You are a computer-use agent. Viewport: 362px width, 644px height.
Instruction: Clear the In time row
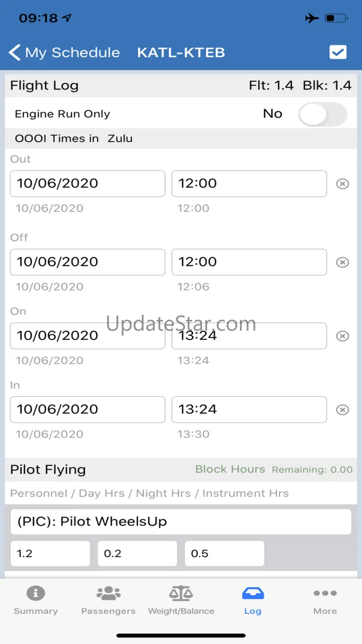pos(343,410)
